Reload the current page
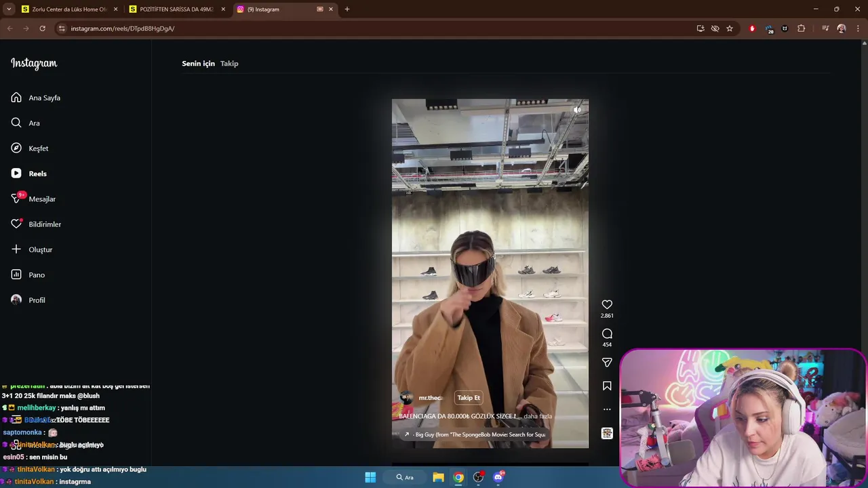 pos(42,28)
